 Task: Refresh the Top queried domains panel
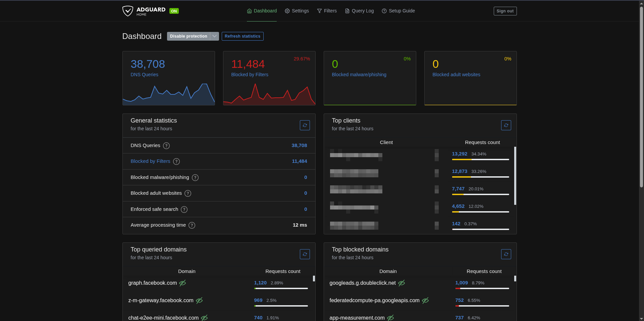pyautogui.click(x=305, y=254)
